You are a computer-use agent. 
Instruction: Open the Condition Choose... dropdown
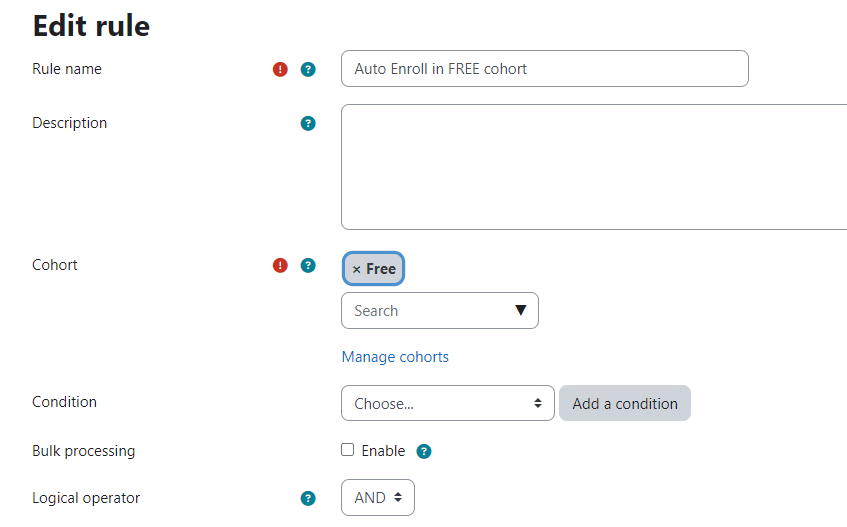[448, 403]
